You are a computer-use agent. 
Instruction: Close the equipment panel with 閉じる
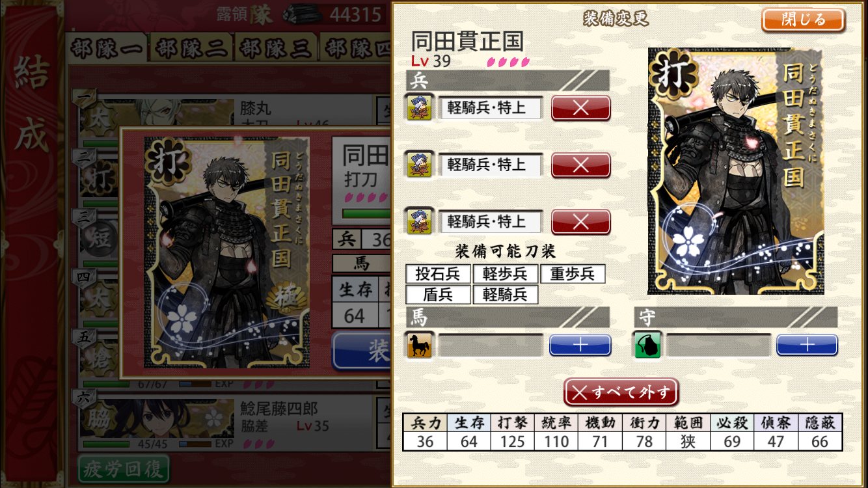[x=803, y=20]
